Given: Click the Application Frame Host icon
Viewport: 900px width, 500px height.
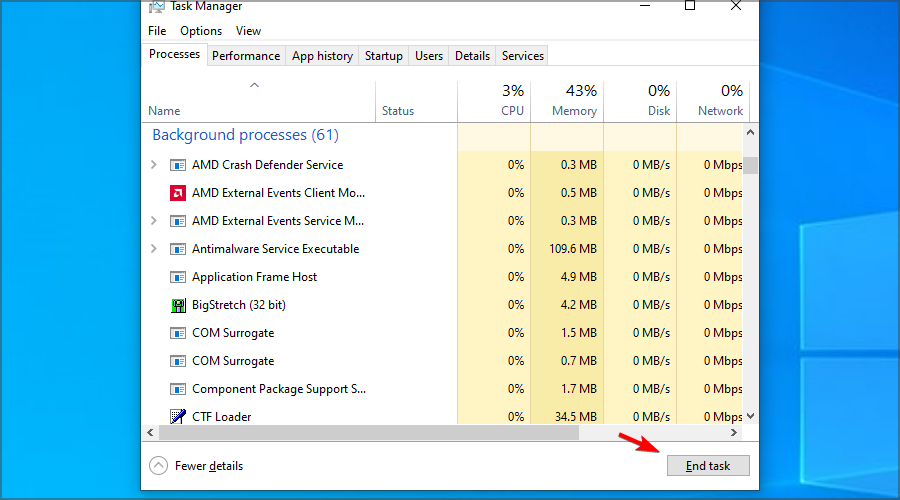Looking at the screenshot, I should (x=178, y=277).
